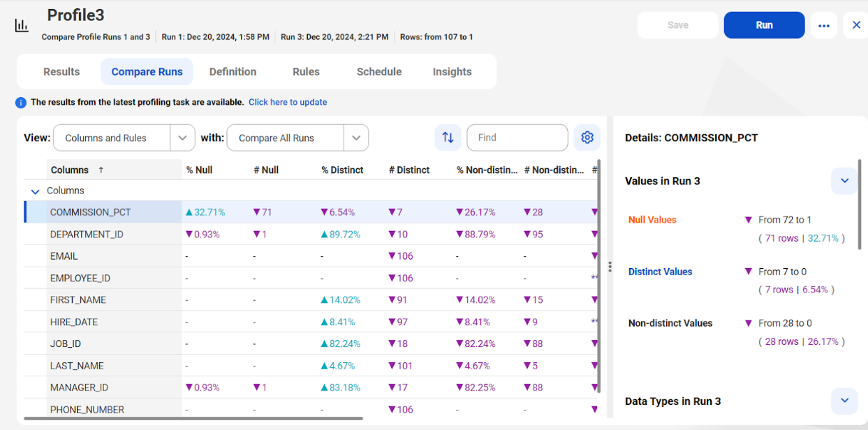Open the Insights tab
Screen dimensions: 868x430
[x=451, y=71]
